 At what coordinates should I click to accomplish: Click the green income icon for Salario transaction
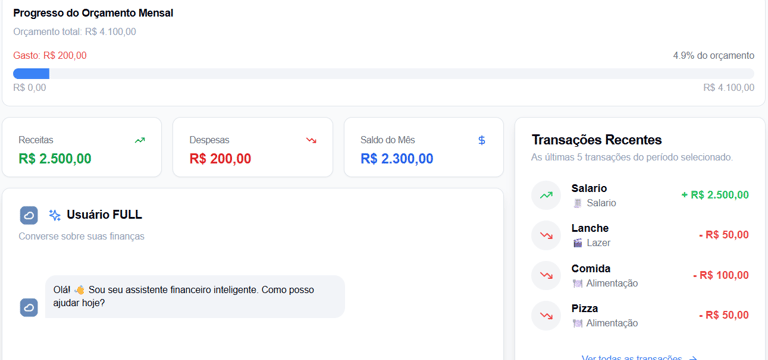(x=546, y=195)
